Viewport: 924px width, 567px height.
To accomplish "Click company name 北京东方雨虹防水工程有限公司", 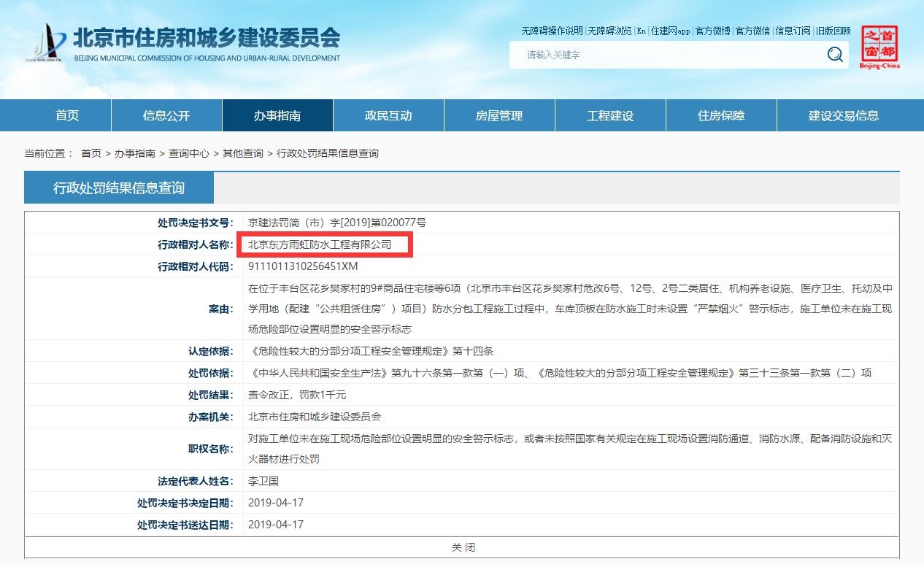I will point(320,244).
